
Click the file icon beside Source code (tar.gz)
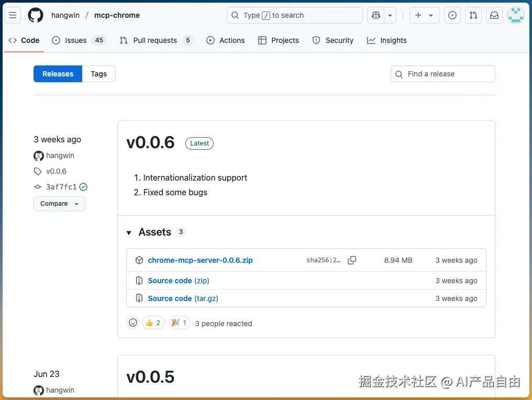[139, 298]
